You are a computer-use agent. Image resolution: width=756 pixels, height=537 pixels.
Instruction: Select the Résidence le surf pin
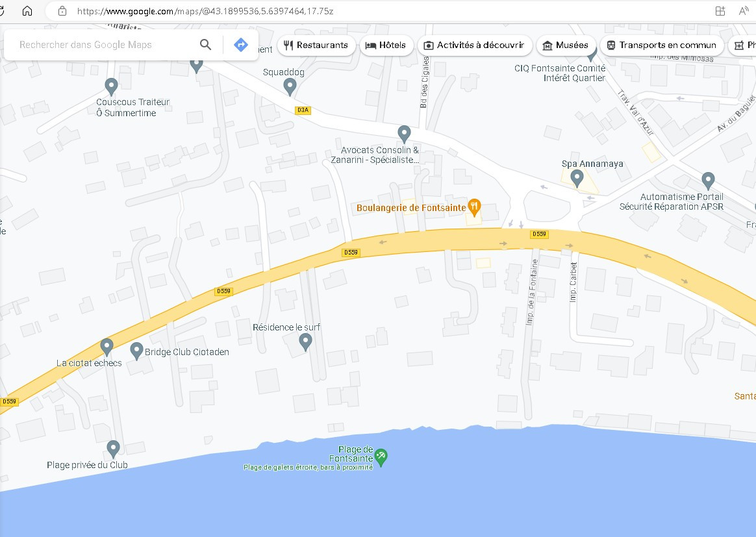(x=305, y=342)
